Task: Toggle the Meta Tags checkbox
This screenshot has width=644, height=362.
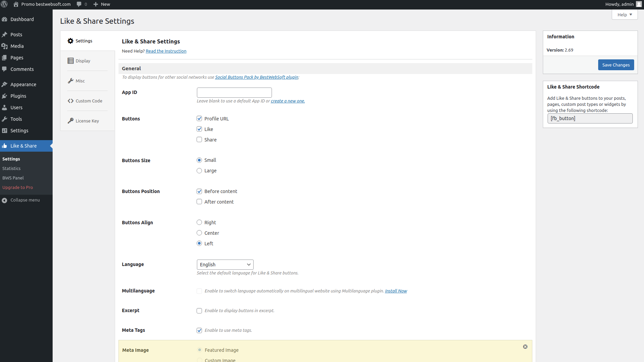Action: (x=199, y=331)
